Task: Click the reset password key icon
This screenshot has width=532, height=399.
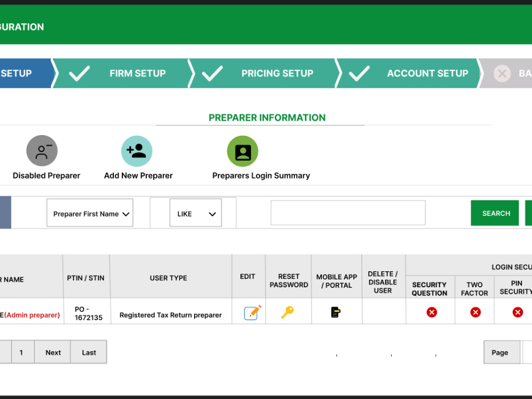Action: pyautogui.click(x=287, y=312)
